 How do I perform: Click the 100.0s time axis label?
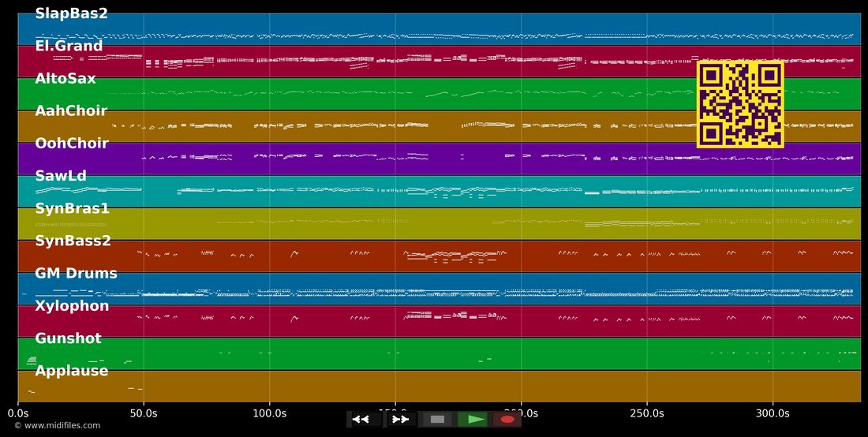click(270, 413)
